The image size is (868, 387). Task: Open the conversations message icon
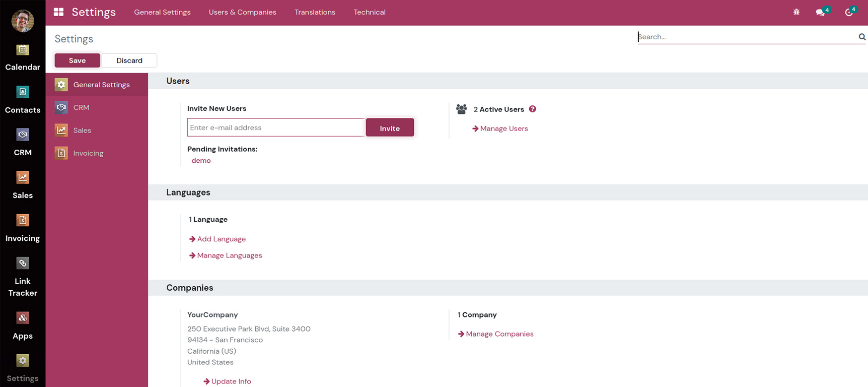point(820,12)
